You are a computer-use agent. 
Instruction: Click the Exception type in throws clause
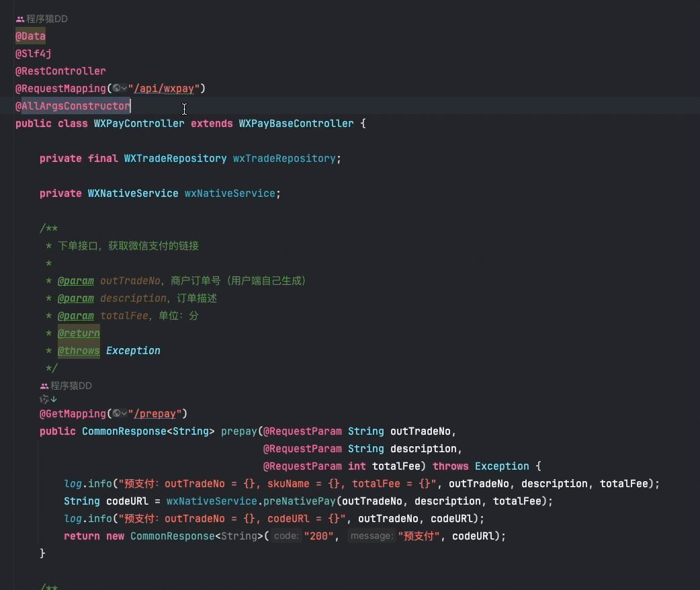502,466
